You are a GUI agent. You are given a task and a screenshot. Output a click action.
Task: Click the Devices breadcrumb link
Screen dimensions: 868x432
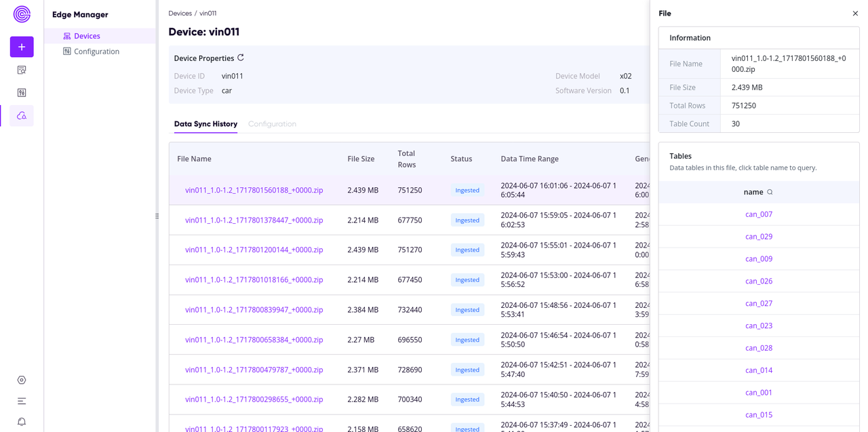(x=180, y=14)
